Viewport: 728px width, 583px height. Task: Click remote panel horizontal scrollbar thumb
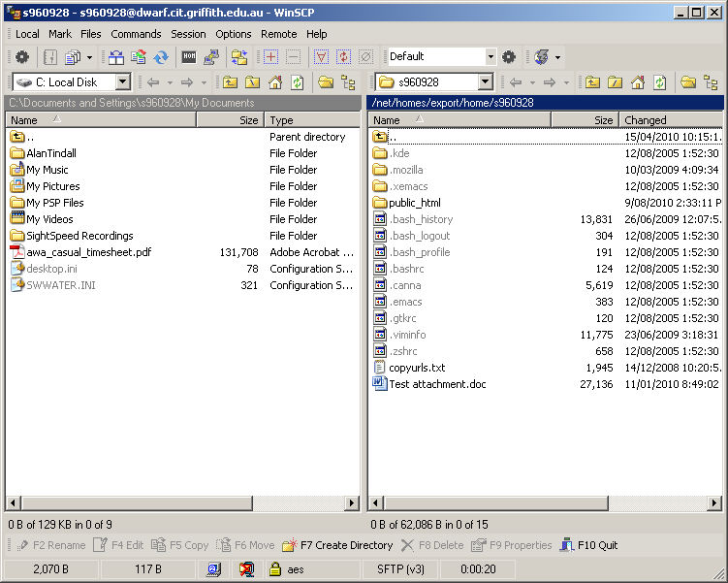click(x=496, y=502)
